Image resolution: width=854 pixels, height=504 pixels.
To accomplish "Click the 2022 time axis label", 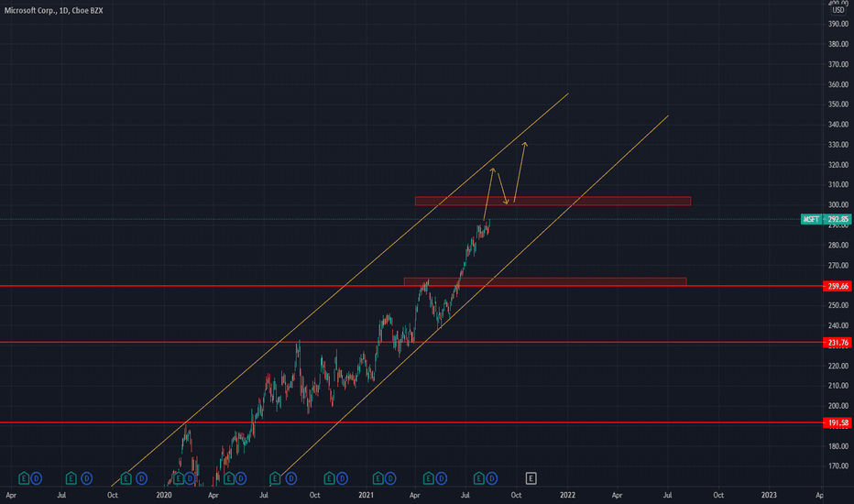I will 567,495.
